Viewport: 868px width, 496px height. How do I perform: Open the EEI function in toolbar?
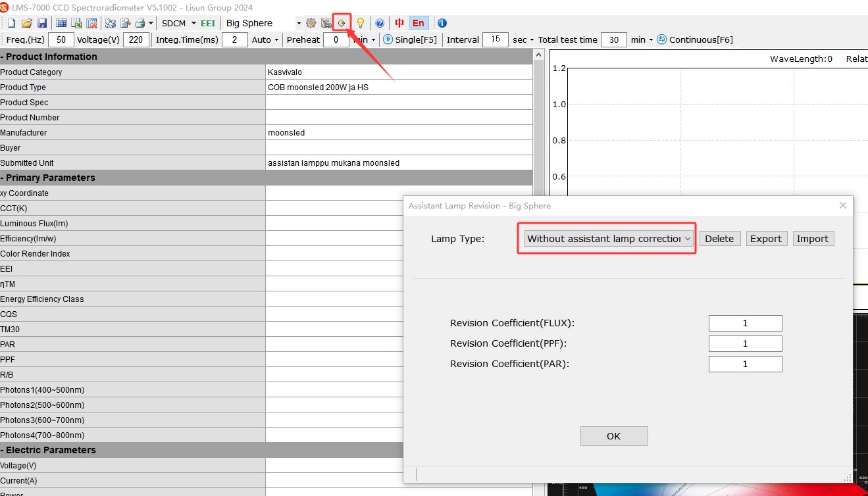tap(208, 23)
